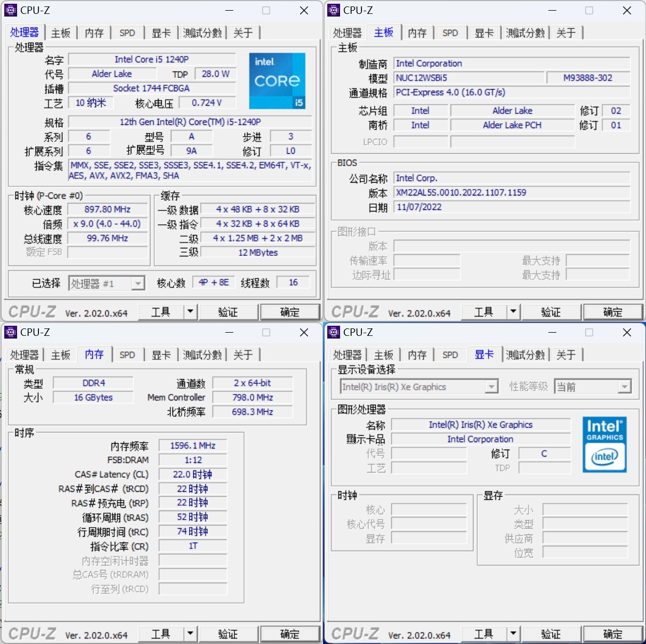
Task: Select the SPD tab in the memory window
Action: click(x=127, y=355)
